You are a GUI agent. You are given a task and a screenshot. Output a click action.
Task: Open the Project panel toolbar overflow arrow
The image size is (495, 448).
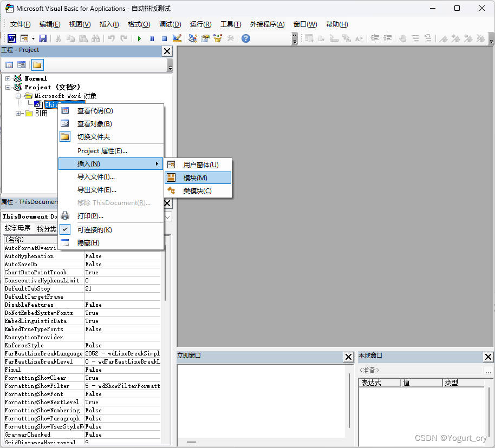click(x=170, y=65)
